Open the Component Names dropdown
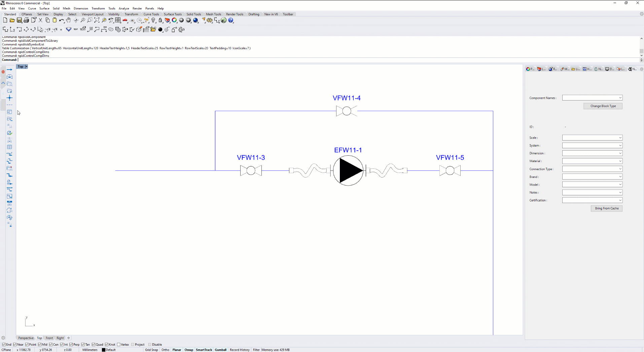644x352 pixels. click(592, 98)
